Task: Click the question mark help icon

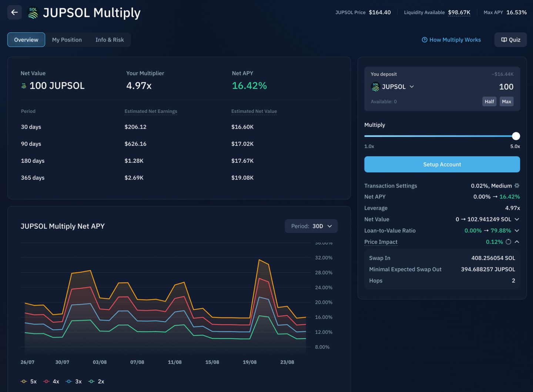Action: (425, 40)
